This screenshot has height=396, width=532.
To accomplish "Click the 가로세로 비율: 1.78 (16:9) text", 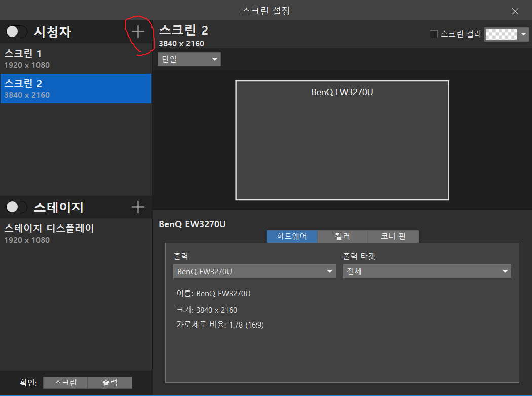I will [220, 325].
